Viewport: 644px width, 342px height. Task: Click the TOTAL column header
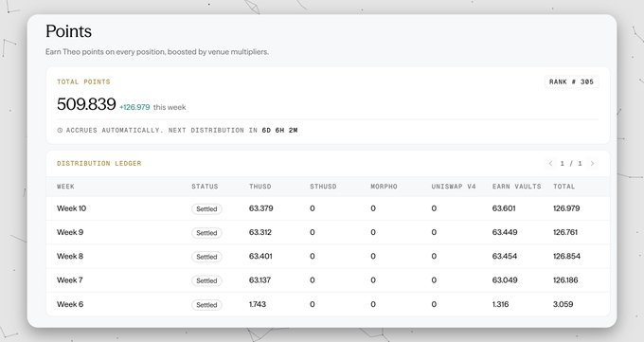click(x=563, y=187)
